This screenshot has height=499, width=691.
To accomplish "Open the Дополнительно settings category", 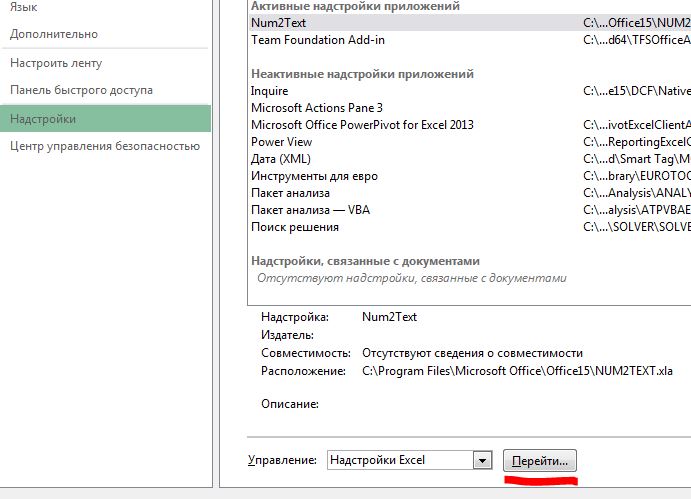I will (x=54, y=33).
